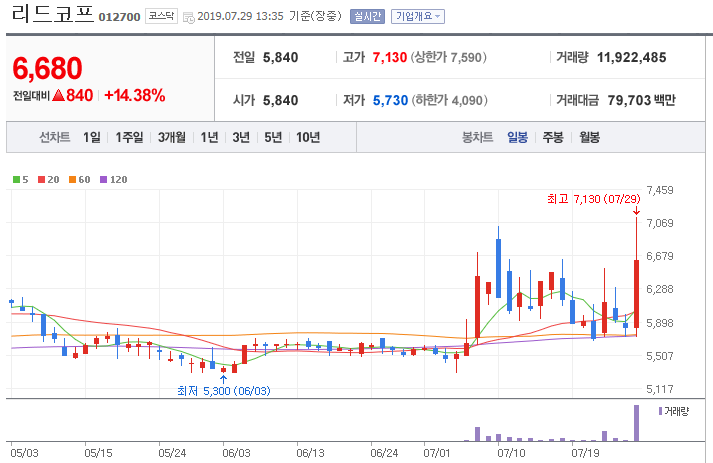713x463 pixels.
Task: Click the clock icon beside the timestamp
Action: point(189,17)
